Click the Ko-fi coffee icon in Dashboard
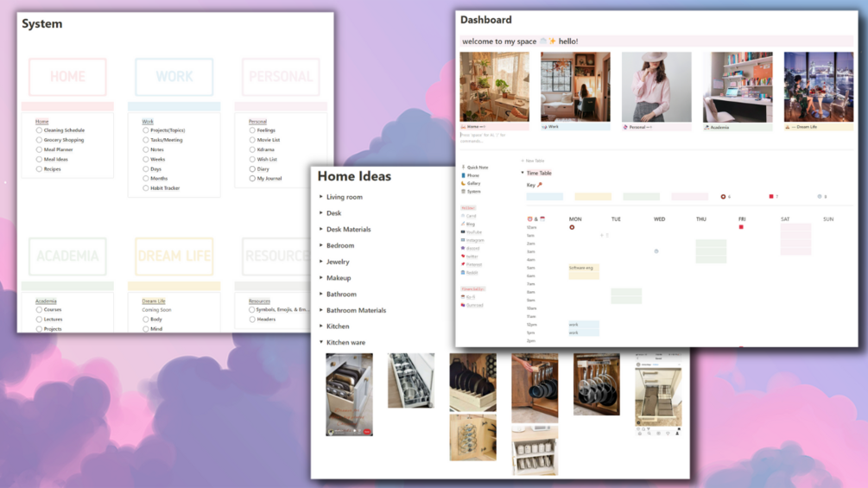Viewport: 868px width, 488px height. point(463,297)
